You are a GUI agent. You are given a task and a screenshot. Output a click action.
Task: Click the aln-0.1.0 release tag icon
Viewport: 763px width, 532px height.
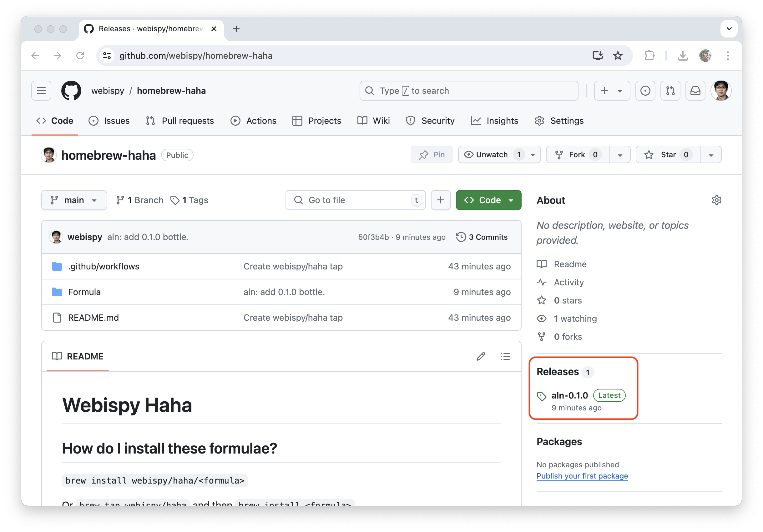point(542,396)
